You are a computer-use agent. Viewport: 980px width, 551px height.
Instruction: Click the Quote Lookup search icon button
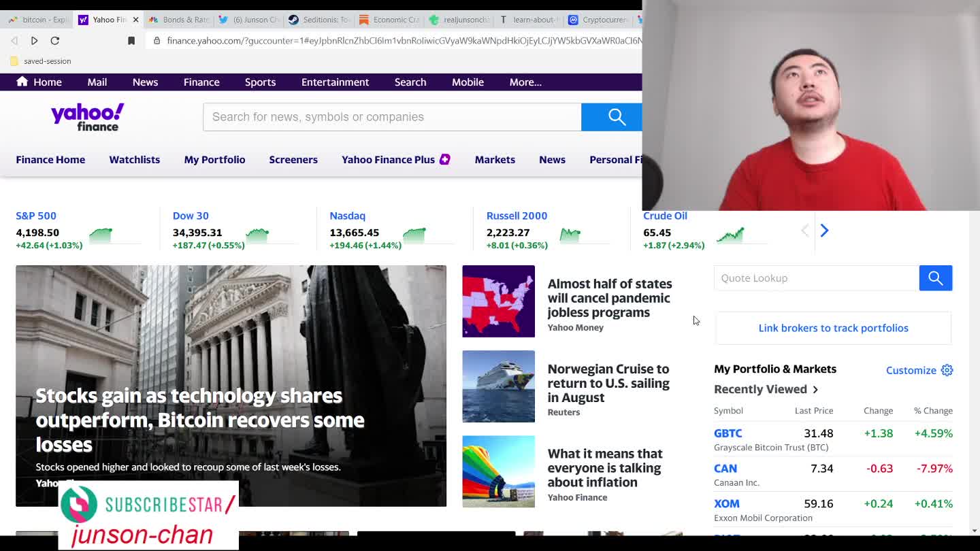click(x=936, y=278)
